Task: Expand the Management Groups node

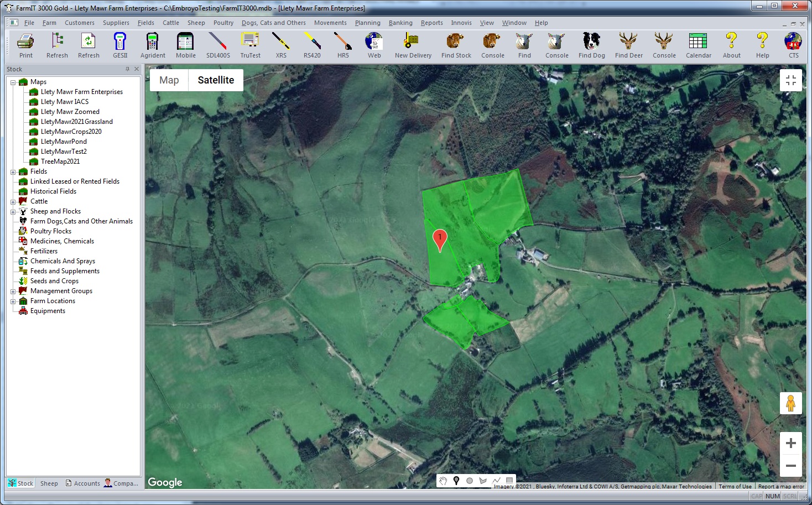Action: click(13, 291)
